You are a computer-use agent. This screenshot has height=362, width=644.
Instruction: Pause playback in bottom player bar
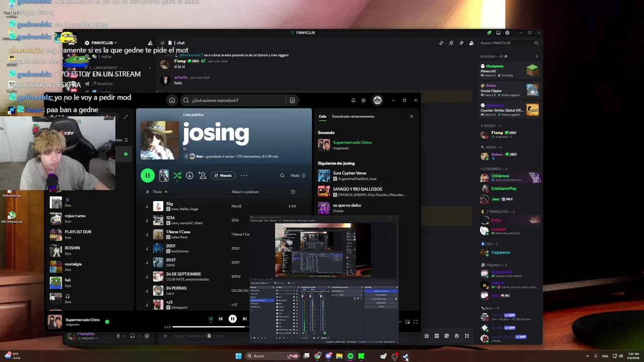click(x=232, y=319)
